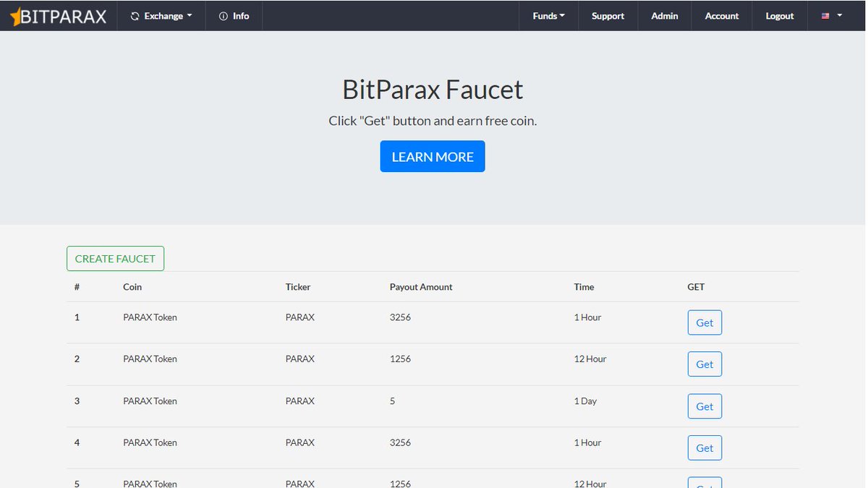Click row number 3 in the table
Image resolution: width=868 pixels, height=488 pixels.
(x=77, y=401)
